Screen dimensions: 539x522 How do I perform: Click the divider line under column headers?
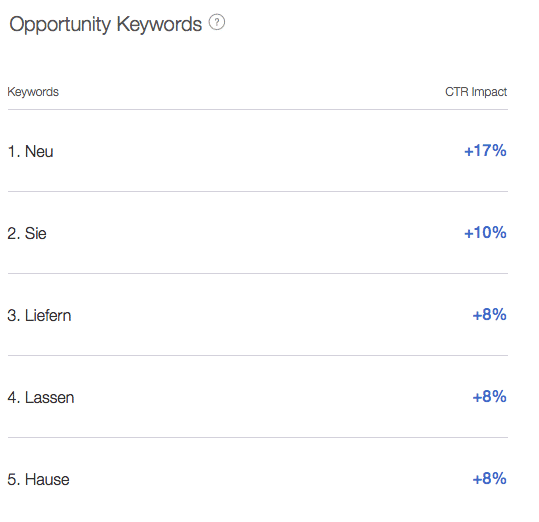point(258,110)
